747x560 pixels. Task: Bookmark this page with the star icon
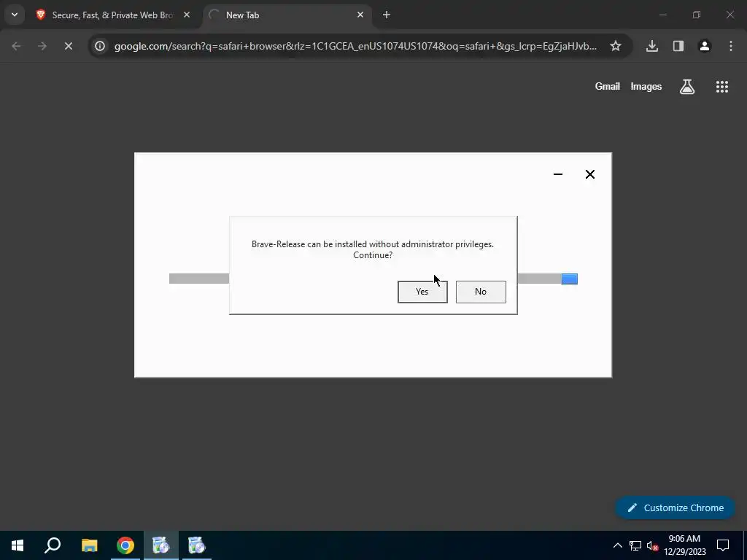pos(616,46)
